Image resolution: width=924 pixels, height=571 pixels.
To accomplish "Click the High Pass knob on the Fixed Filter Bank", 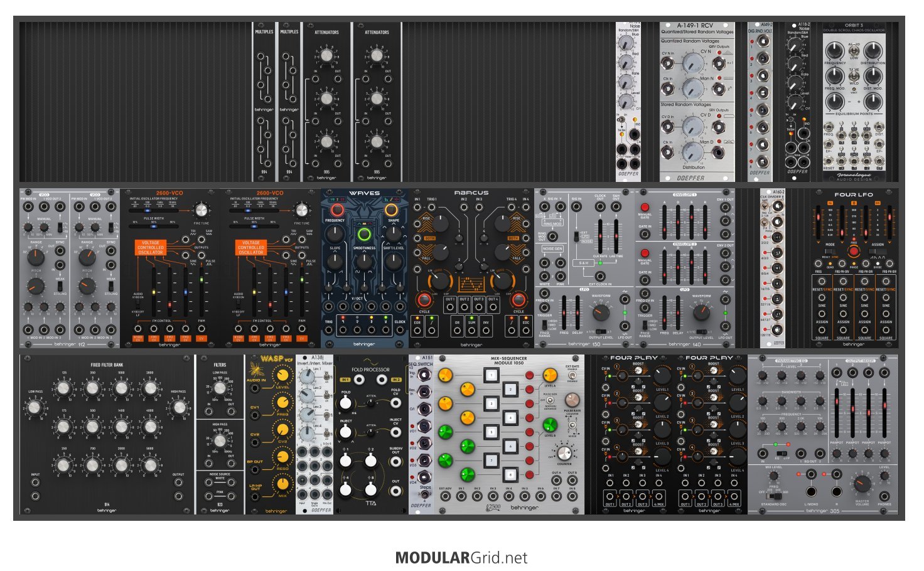I will (x=179, y=408).
